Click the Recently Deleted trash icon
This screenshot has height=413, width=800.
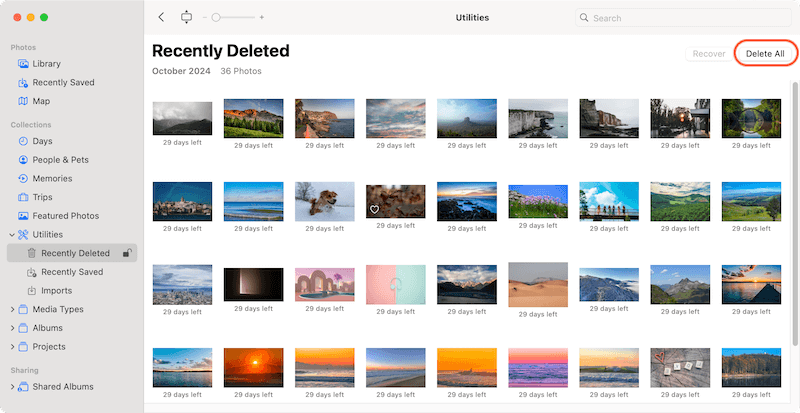(x=32, y=253)
